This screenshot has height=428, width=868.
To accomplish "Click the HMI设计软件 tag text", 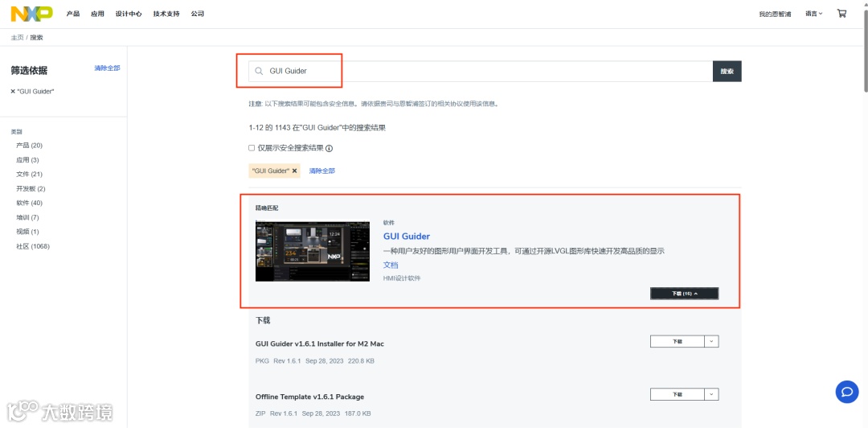I will coord(402,278).
